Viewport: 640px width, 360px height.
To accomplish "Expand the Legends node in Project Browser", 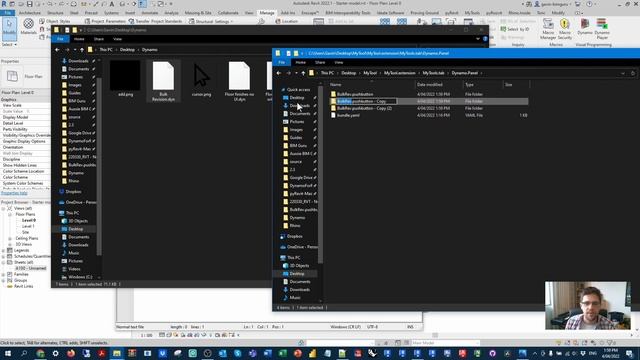I will coord(3,250).
